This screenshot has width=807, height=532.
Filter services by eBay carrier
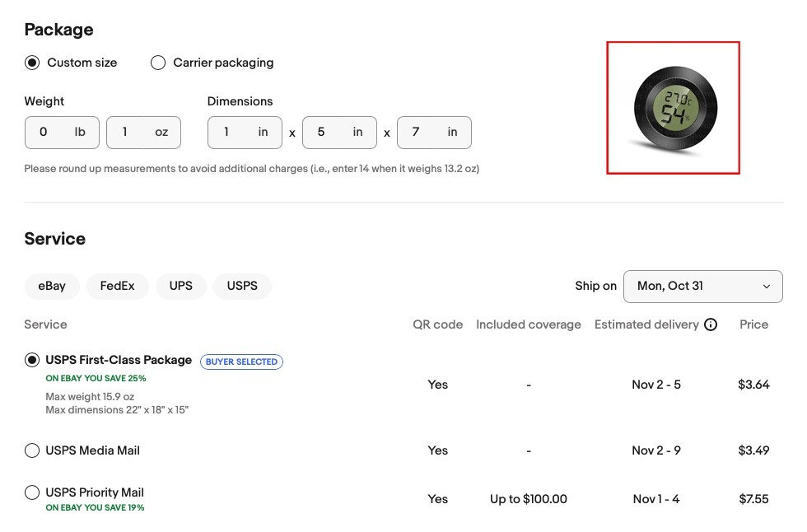coord(52,286)
